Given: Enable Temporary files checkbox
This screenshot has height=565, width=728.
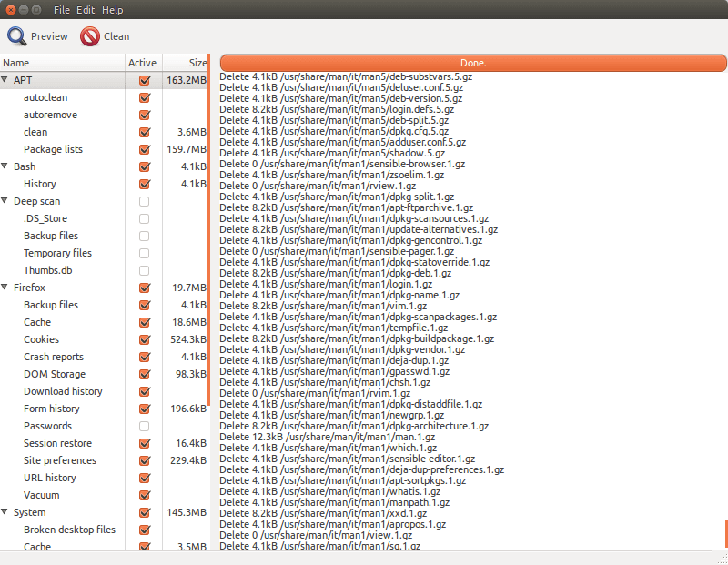Looking at the screenshot, I should (x=145, y=253).
